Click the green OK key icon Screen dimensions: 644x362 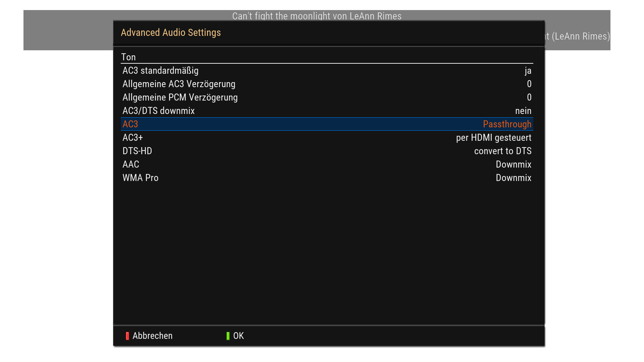[x=228, y=336]
